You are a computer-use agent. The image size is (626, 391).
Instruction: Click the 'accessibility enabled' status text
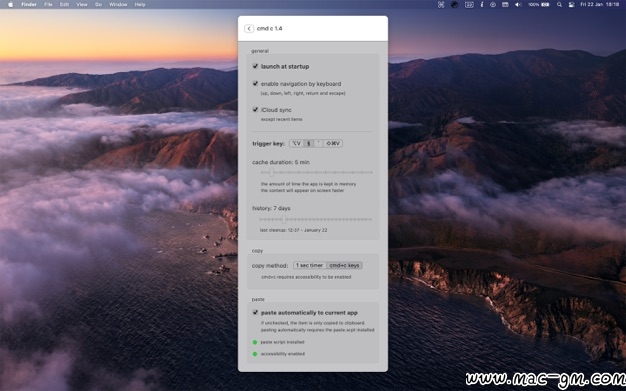(x=283, y=354)
